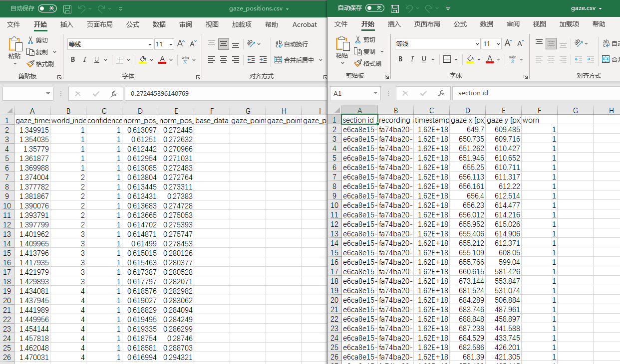Toggle italic in gaze.csv window
Screen dimensions: 620x364
pos(412,59)
